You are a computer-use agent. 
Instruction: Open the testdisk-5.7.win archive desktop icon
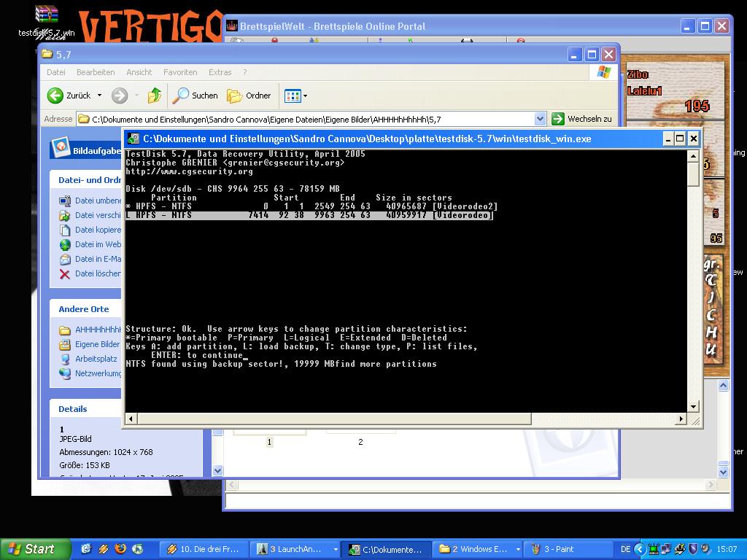46,21
